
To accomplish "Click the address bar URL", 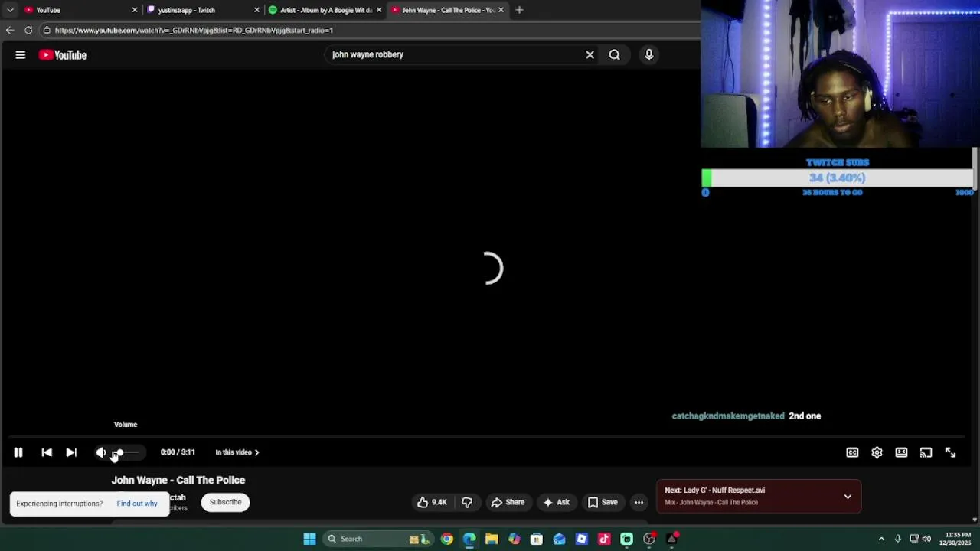I will pyautogui.click(x=194, y=30).
